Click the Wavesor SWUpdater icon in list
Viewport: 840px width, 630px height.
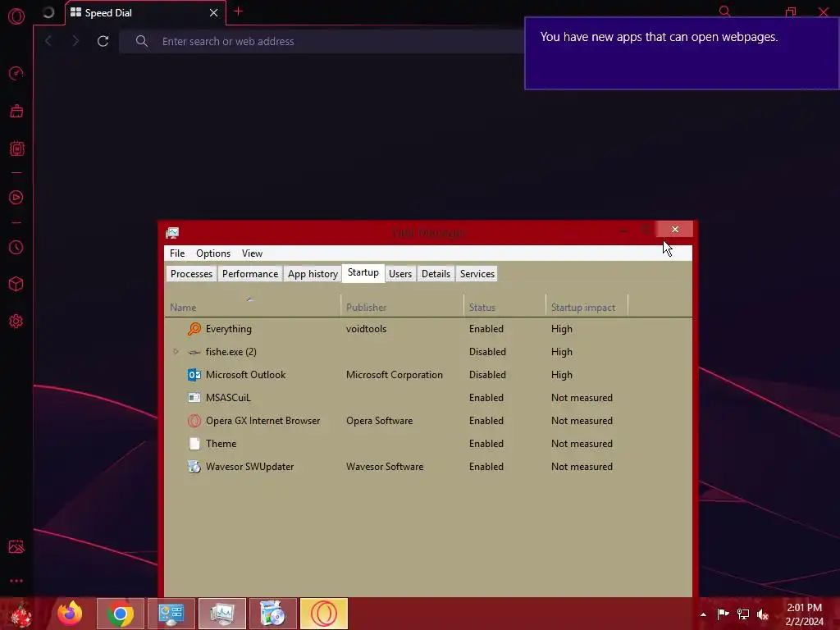pyautogui.click(x=194, y=467)
